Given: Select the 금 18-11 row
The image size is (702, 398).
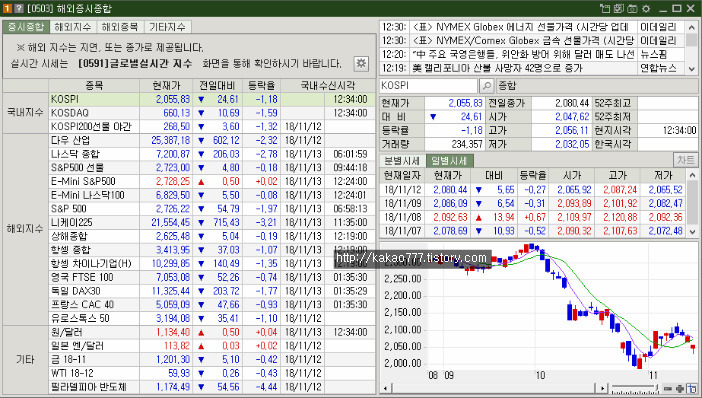Looking at the screenshot, I should click(212, 359).
